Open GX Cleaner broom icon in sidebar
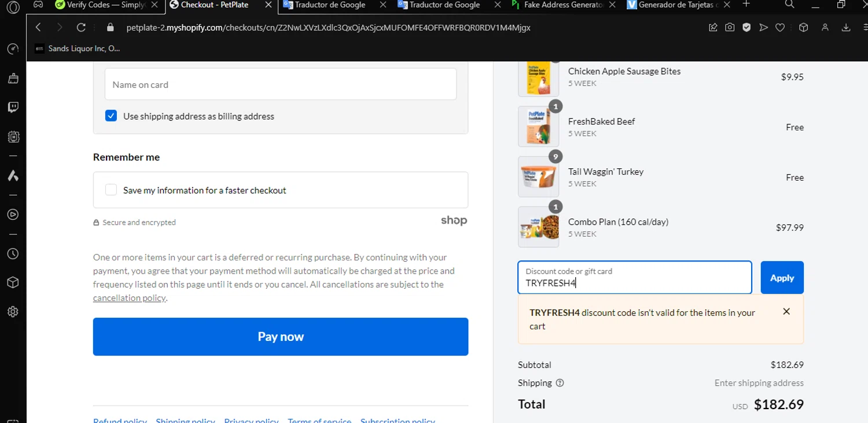The width and height of the screenshot is (868, 423). point(13,78)
